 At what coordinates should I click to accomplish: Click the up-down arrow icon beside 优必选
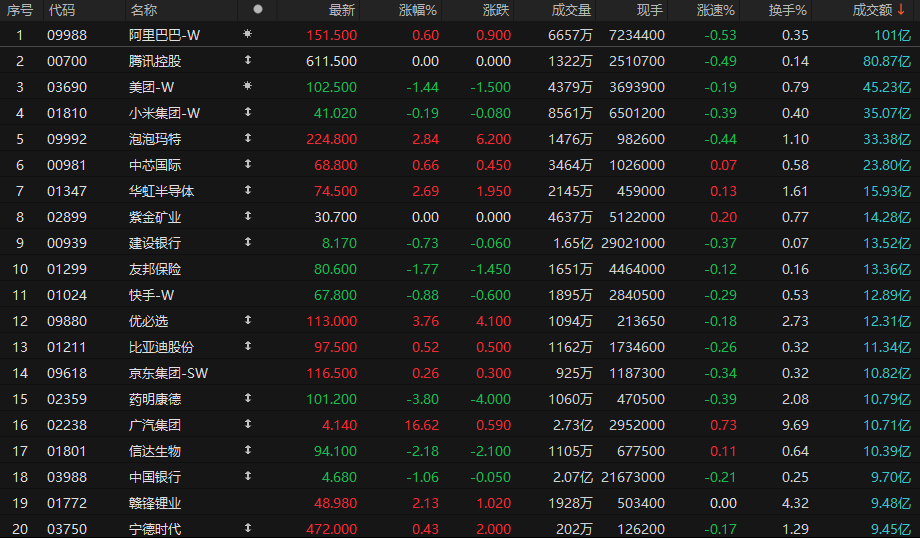pyautogui.click(x=248, y=320)
